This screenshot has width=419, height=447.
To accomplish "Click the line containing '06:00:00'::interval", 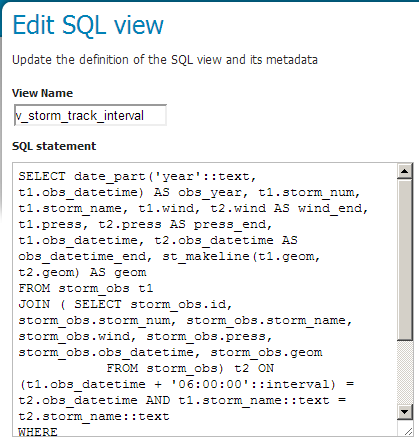I will [186, 384].
